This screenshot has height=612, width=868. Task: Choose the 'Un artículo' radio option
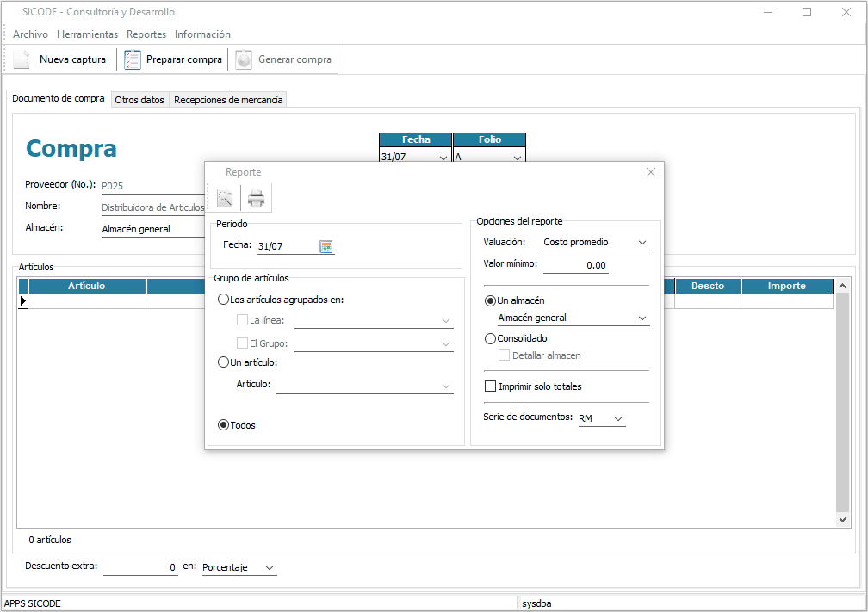[x=224, y=363]
